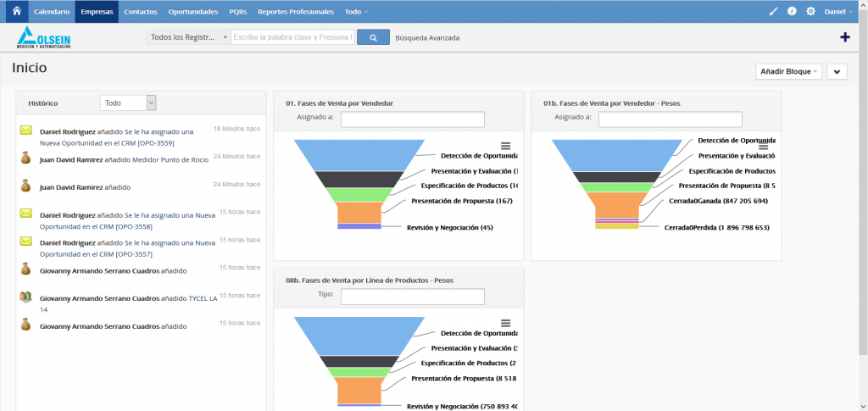Click the Home icon in navigation bar
Viewport: 868px width, 411px height.
click(16, 12)
